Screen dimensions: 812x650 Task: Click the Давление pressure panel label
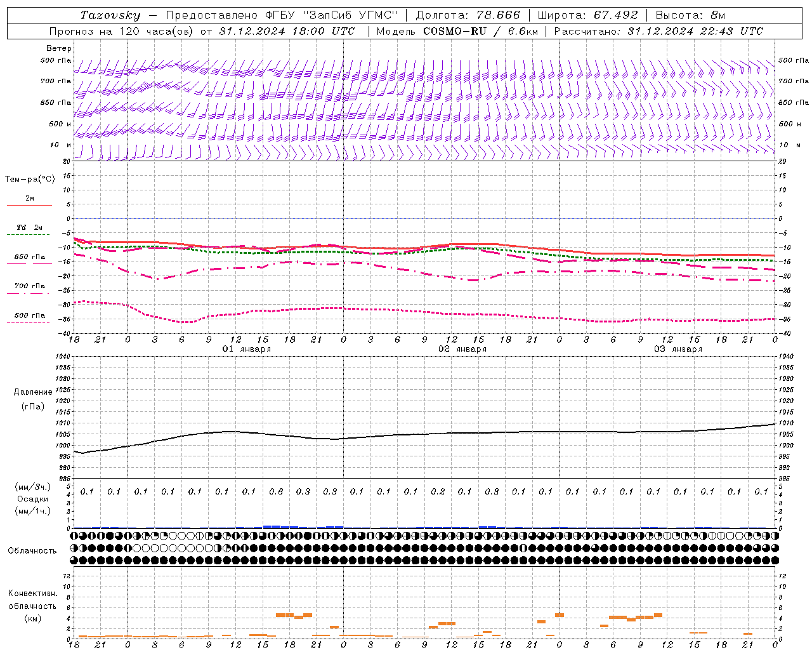33,392
